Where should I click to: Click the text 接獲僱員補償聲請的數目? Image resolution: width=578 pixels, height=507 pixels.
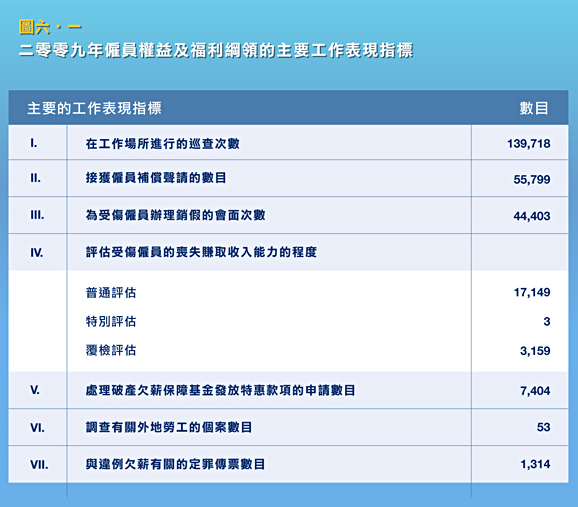point(156,178)
